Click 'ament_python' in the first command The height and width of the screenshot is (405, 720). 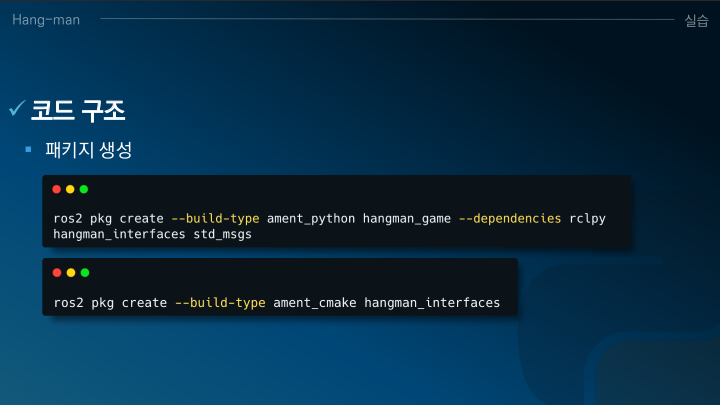click(x=311, y=219)
